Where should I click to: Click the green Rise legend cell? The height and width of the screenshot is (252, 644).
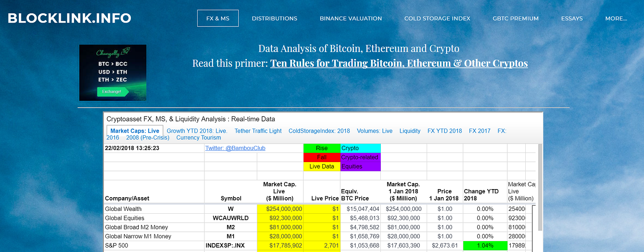322,148
